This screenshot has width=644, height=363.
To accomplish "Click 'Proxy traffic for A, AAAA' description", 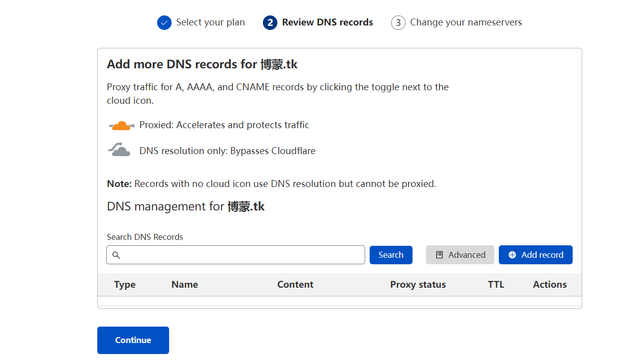I will coord(278,94).
